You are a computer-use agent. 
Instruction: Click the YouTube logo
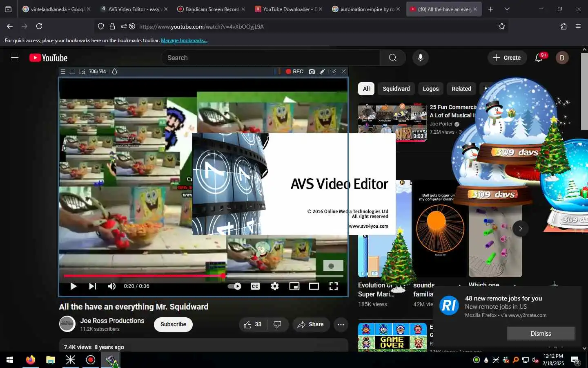pyautogui.click(x=48, y=58)
